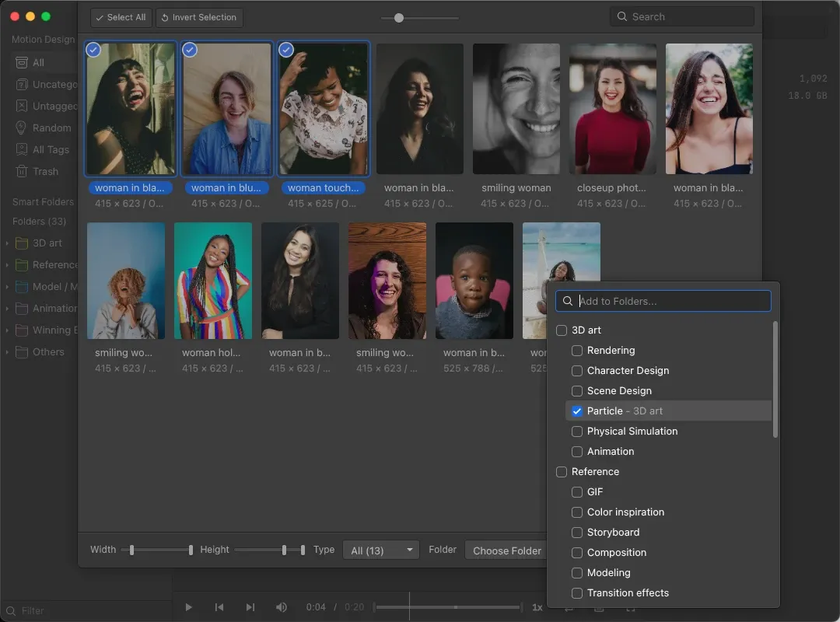The height and width of the screenshot is (622, 840).
Task: Skip to next item in player bar
Action: [x=250, y=607]
